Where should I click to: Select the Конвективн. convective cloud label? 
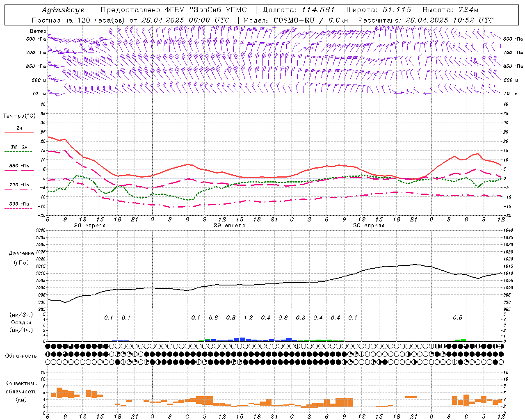[21, 383]
